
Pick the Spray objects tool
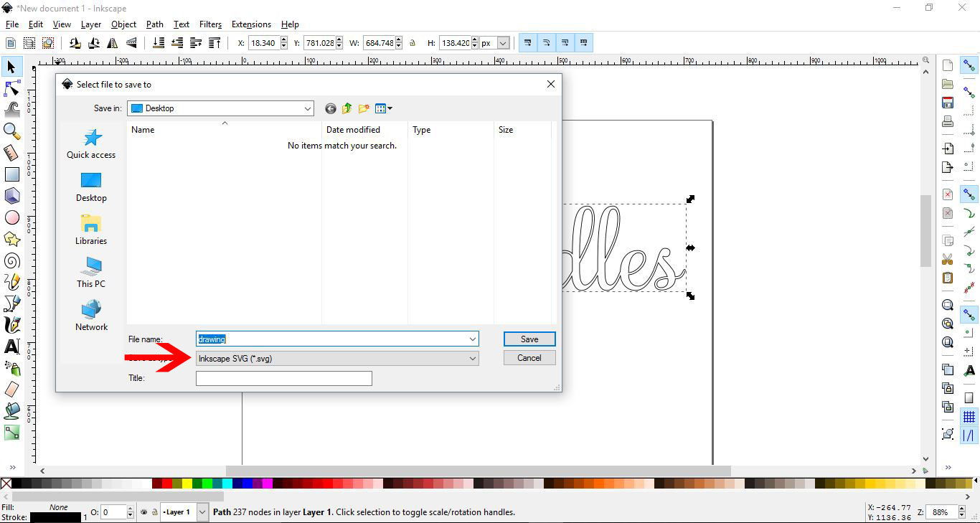point(11,368)
